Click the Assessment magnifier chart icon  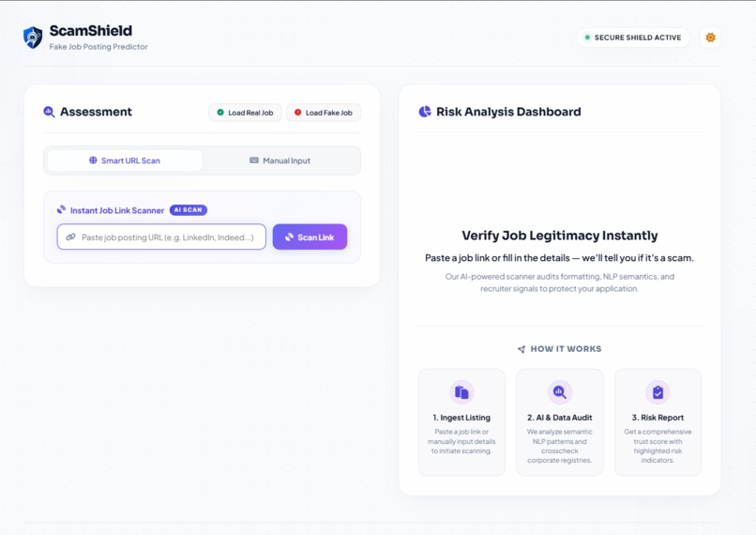click(x=49, y=112)
